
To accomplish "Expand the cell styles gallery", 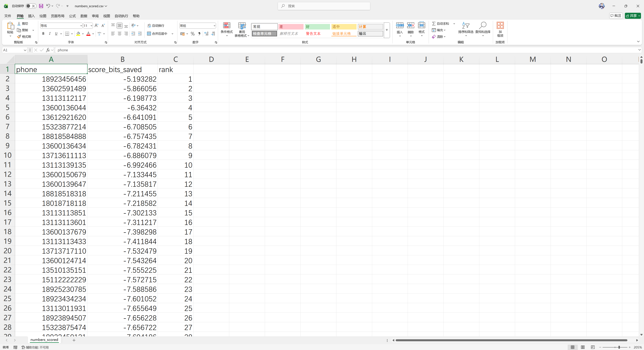I will (387, 30).
